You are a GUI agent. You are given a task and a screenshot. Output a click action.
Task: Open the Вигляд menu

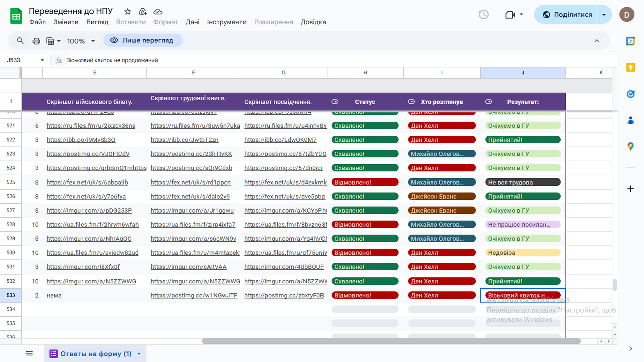97,22
